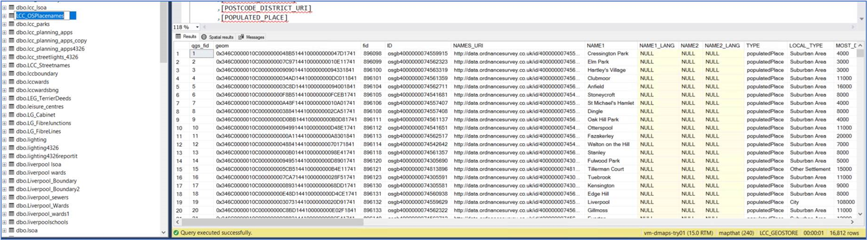868x241 pixels.
Task: Expand the dbo.lcc_planning_apps_copy node
Action: (x=4, y=40)
